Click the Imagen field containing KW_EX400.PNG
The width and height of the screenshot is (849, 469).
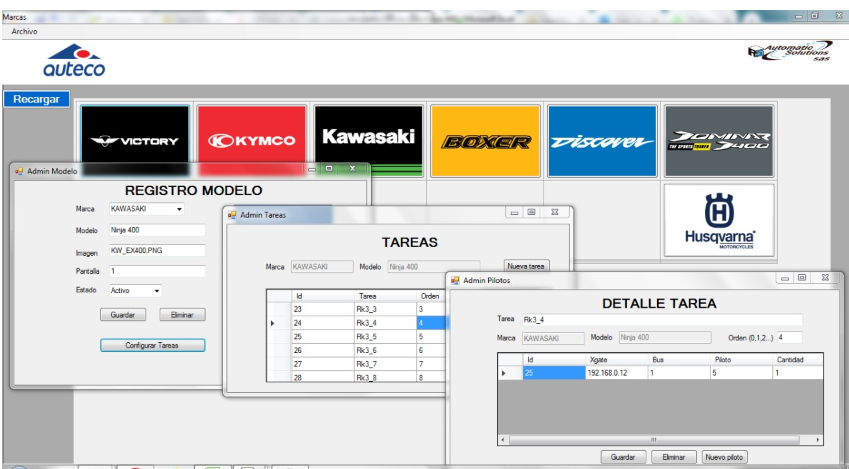pos(155,251)
